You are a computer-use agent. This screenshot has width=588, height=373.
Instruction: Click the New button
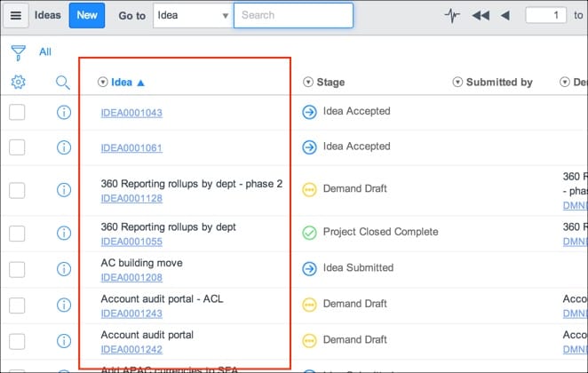tap(87, 15)
